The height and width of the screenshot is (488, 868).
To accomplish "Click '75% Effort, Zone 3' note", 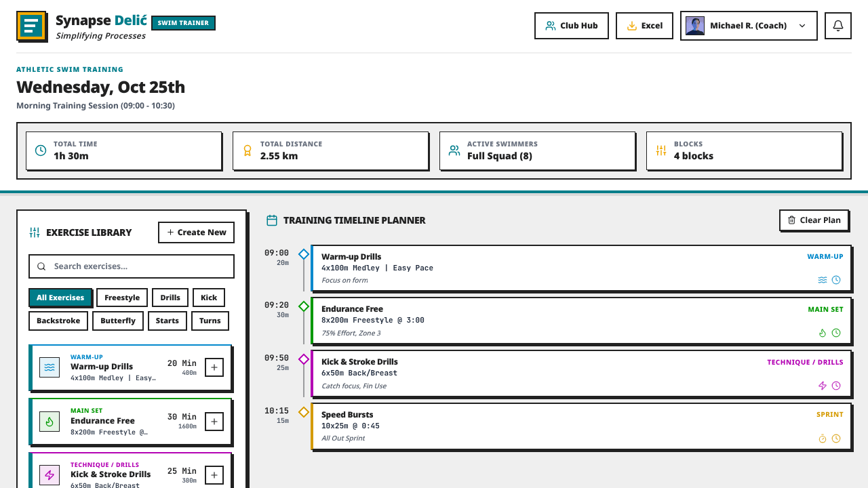I will coord(351,333).
